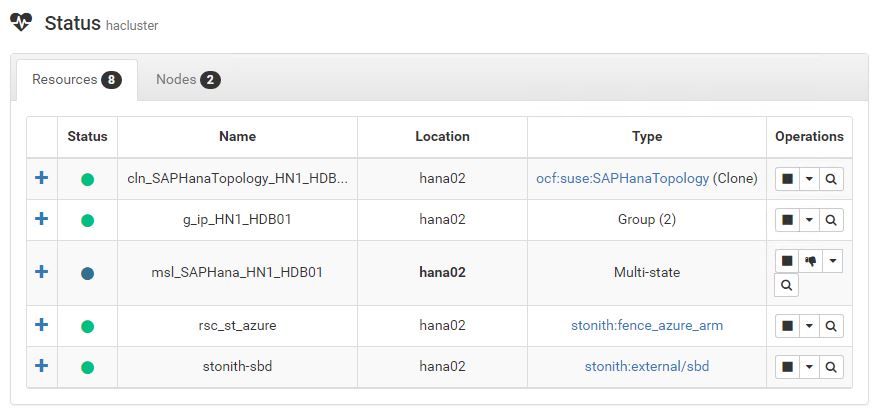
Task: Click the heartbeat Status icon
Action: pyautogui.click(x=21, y=22)
